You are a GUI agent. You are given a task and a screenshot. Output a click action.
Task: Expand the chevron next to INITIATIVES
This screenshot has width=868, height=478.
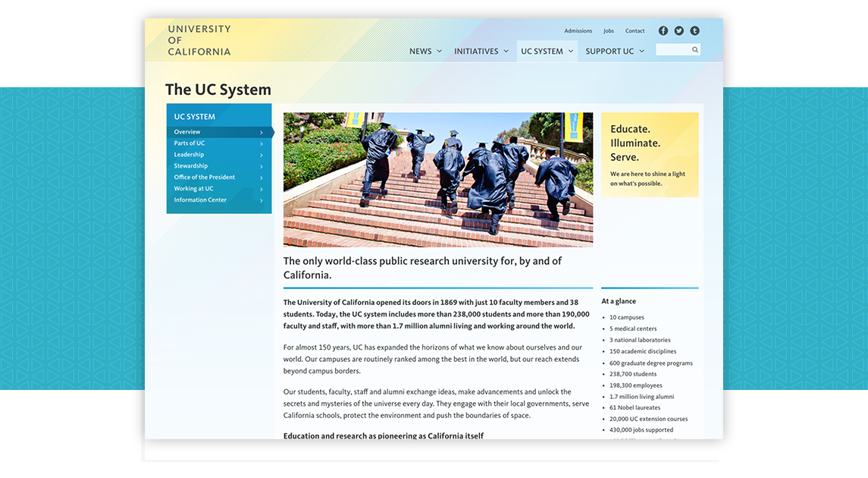(506, 51)
